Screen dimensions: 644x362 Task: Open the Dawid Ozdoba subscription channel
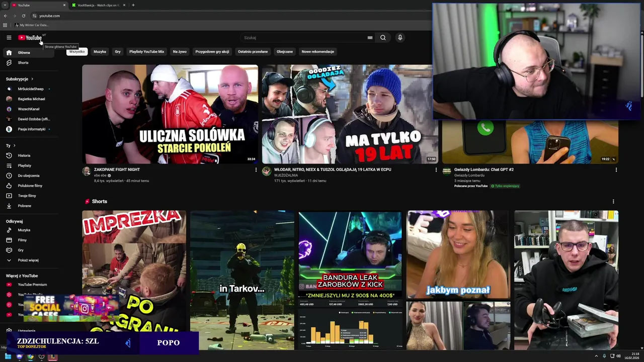tap(29, 119)
